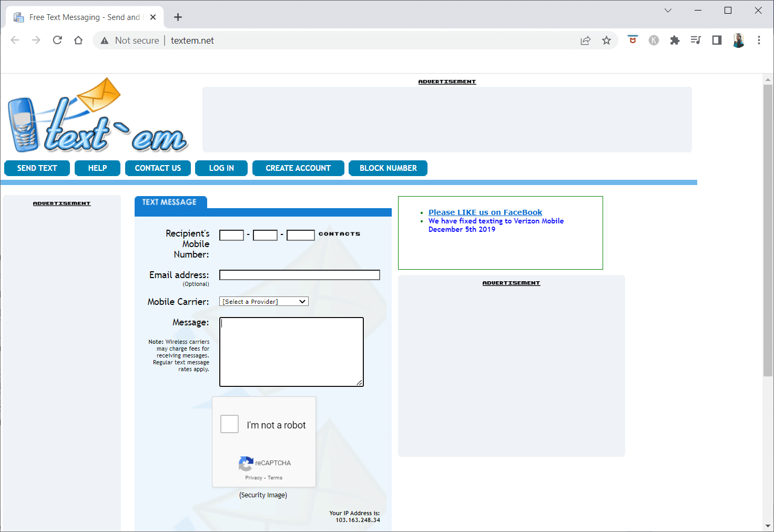
Task: Open the red shield extension icon
Action: [x=633, y=40]
